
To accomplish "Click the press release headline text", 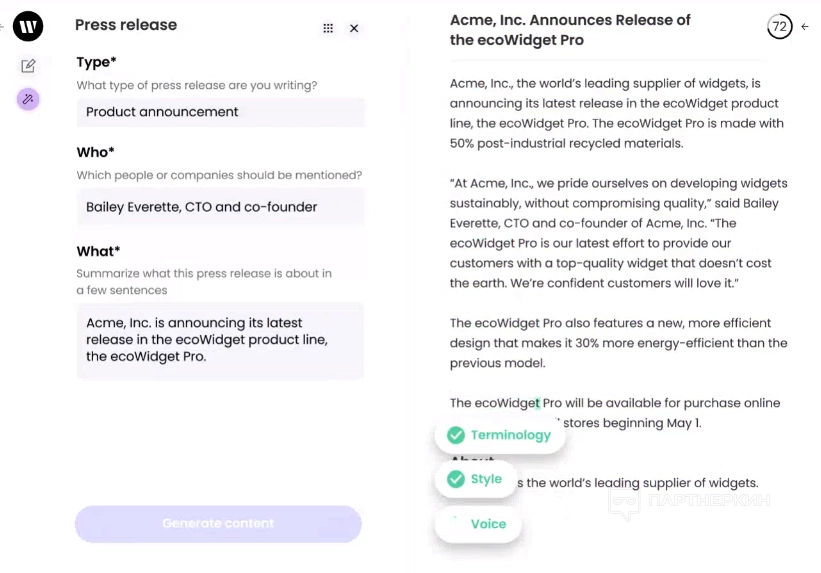I will pos(570,30).
